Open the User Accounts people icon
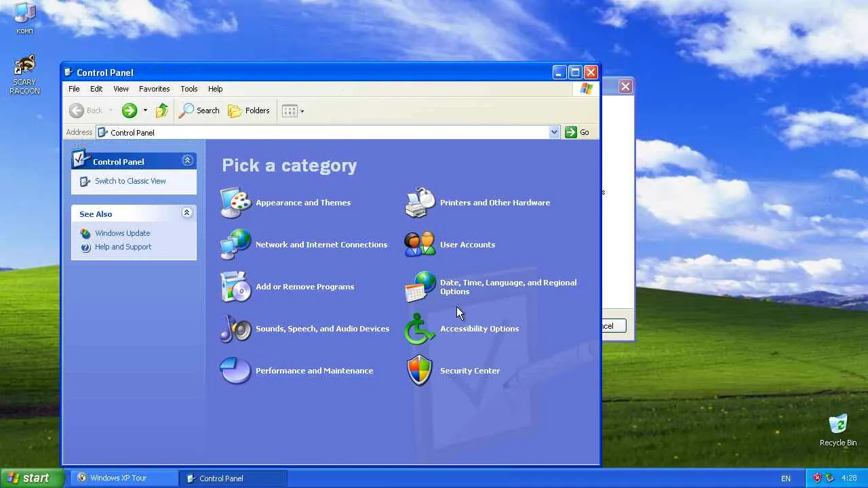 click(420, 245)
